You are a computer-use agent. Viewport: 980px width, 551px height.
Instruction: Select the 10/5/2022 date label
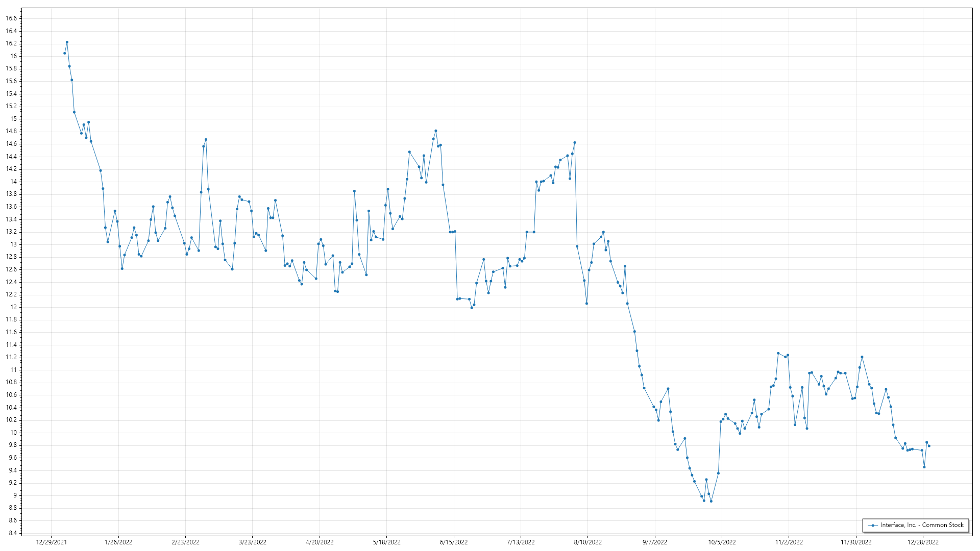722,542
